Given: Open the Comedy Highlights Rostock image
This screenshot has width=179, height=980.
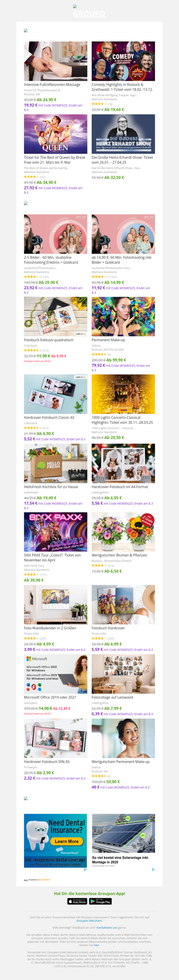Looking at the screenshot, I should [x=123, y=61].
